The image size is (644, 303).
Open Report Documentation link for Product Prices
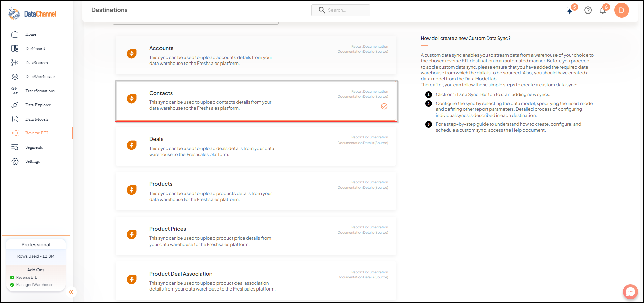[370, 227]
